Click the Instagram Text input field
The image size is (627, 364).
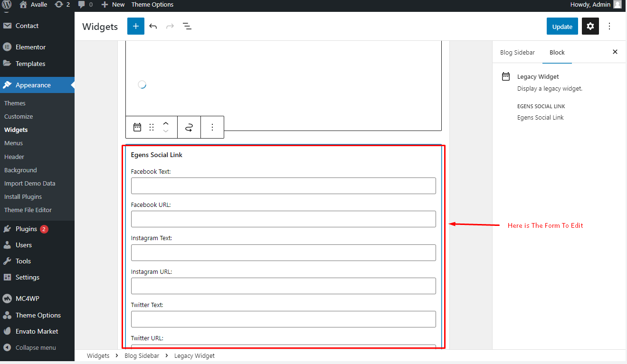tap(284, 252)
